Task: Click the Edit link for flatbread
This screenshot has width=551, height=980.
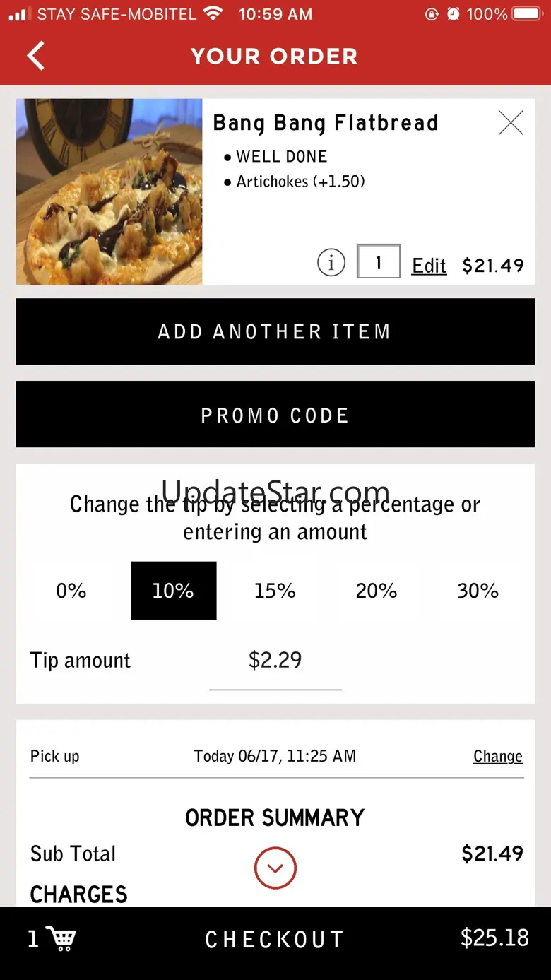Action: (x=429, y=266)
